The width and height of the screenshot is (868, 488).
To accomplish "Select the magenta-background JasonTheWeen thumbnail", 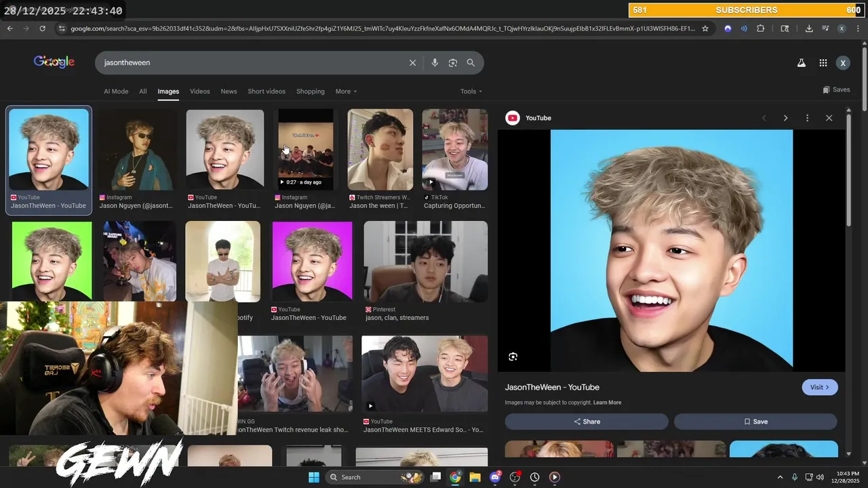I will tap(312, 261).
